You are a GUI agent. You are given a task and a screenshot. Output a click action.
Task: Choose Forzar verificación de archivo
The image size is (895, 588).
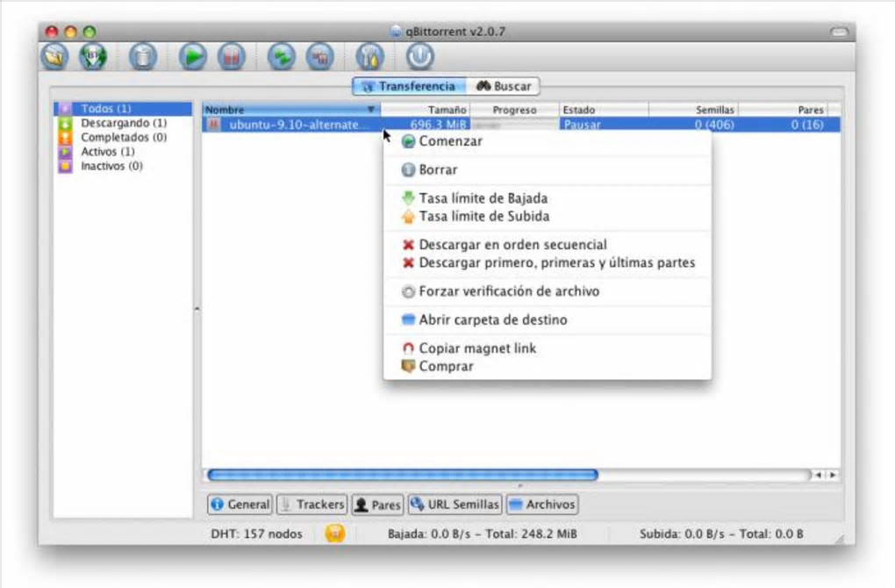548,291
